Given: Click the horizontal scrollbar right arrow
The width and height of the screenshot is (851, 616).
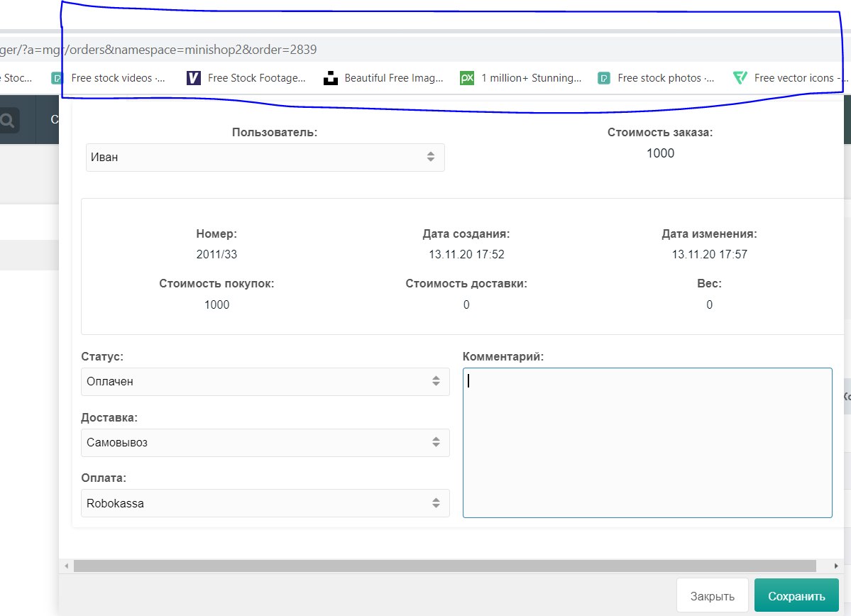Looking at the screenshot, I should tap(837, 566).
